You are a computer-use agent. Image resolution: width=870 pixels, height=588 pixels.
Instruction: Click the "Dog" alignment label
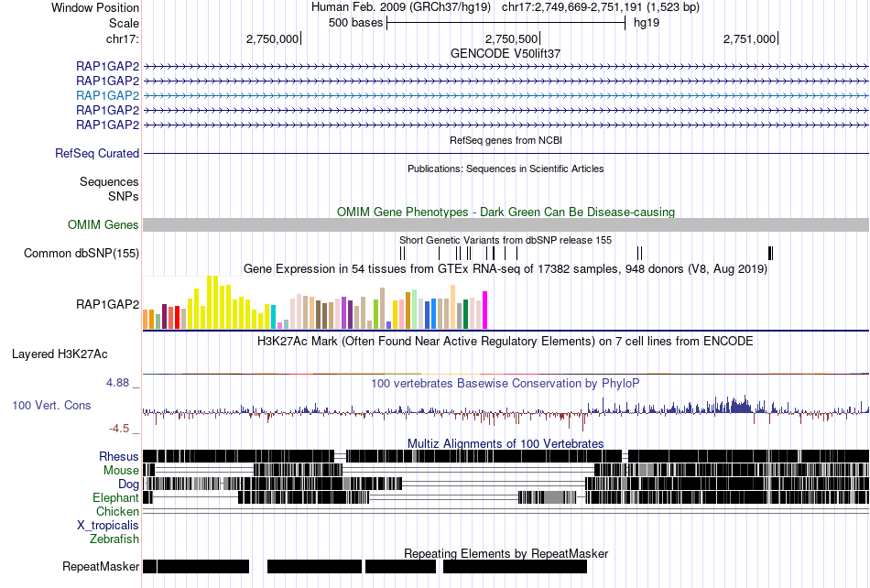click(x=129, y=484)
